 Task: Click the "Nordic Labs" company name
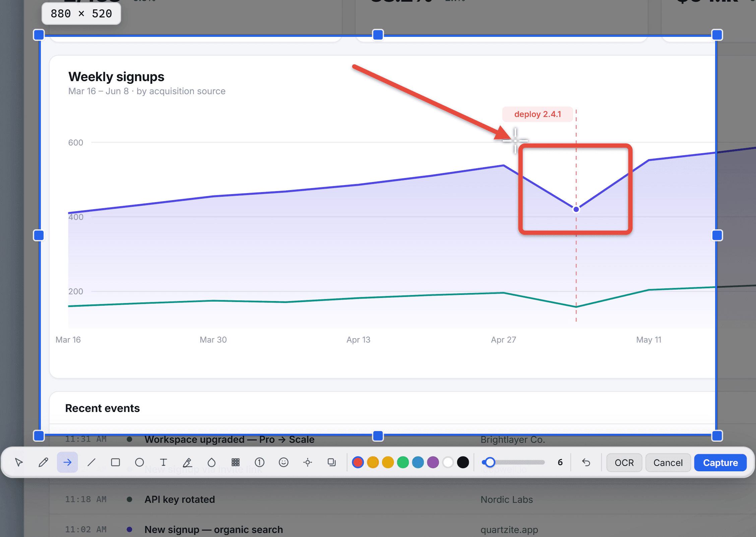tap(507, 499)
